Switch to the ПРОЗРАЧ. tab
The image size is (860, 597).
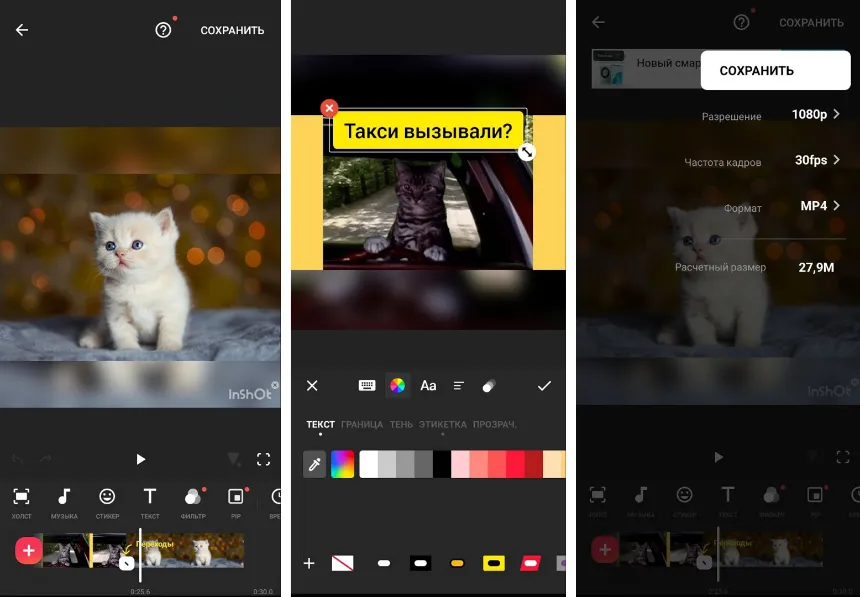tap(495, 425)
